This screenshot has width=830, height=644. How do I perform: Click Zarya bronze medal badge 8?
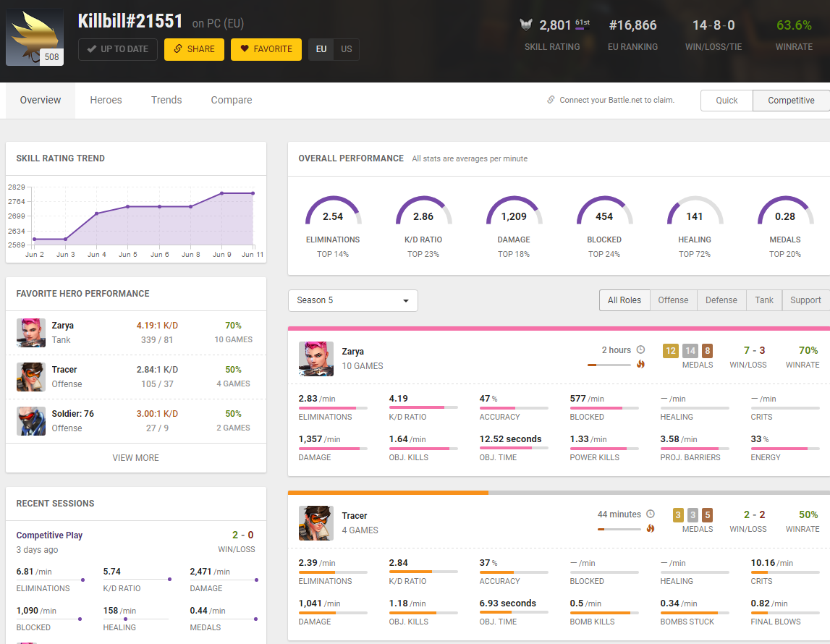(x=707, y=350)
